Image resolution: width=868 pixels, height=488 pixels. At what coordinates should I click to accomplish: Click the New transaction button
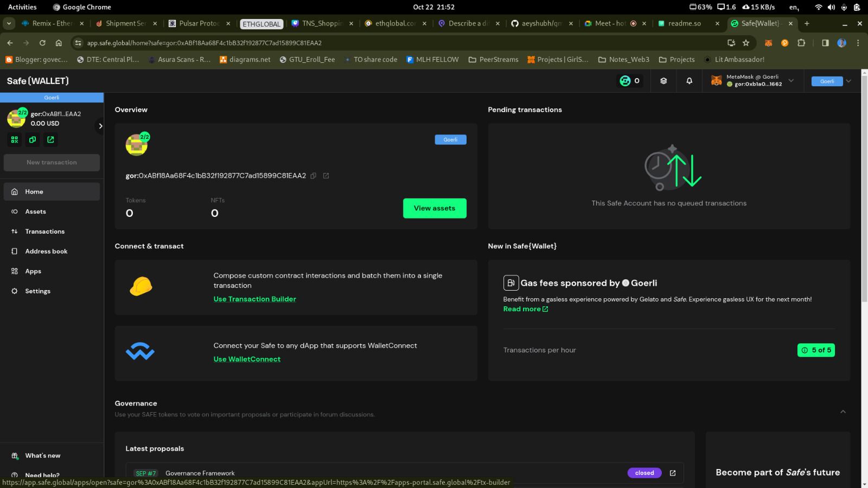(52, 162)
